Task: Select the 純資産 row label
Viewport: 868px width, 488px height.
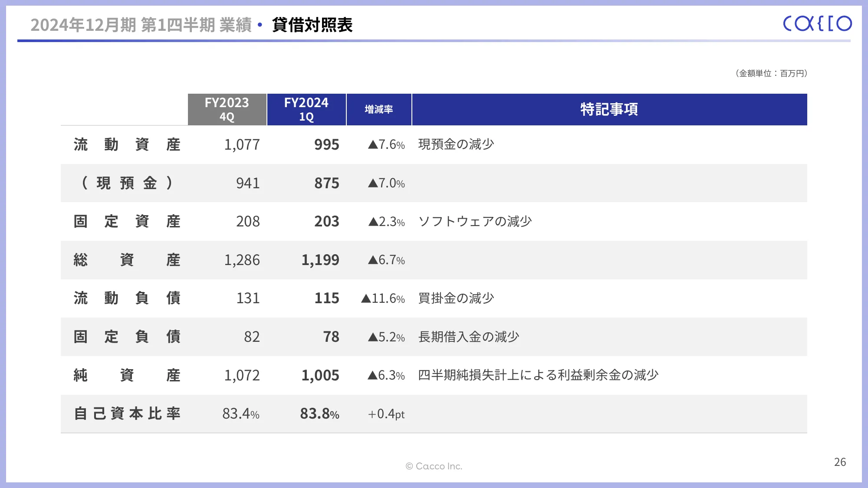Action: pyautogui.click(x=127, y=375)
